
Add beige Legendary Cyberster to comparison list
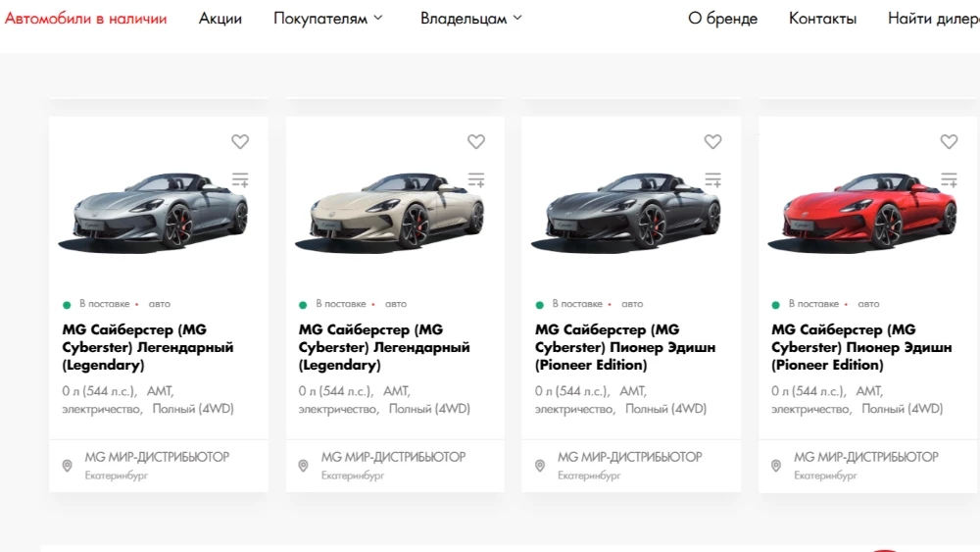476,180
